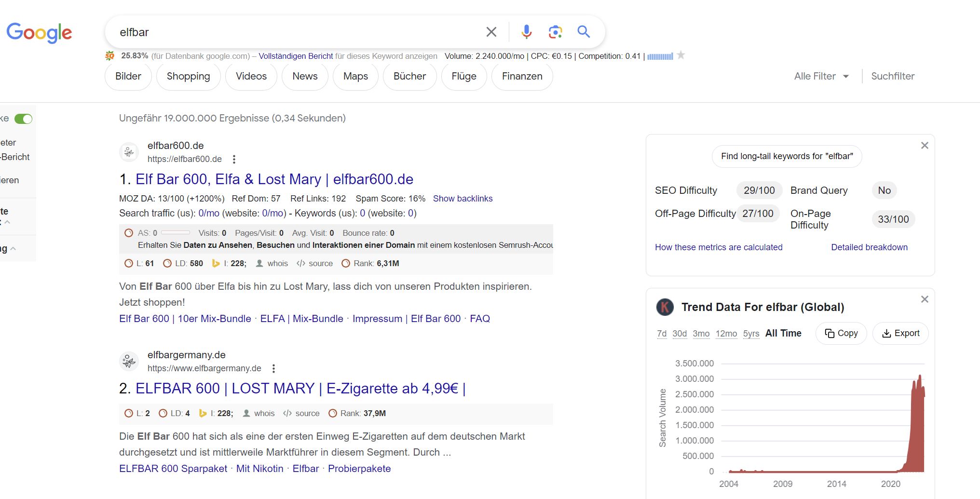Click source code icon in first result

tap(301, 263)
